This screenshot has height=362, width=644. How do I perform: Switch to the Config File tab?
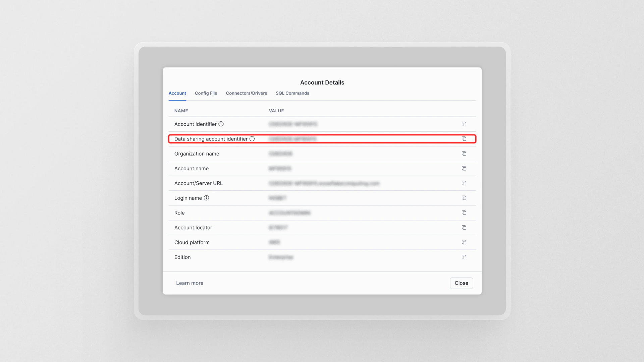206,93
